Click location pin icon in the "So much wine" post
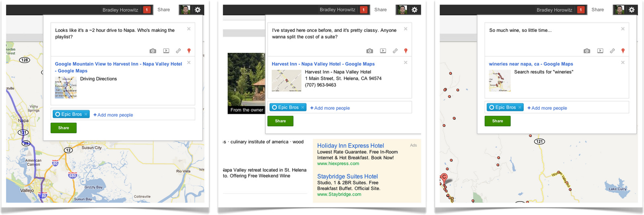The height and width of the screenshot is (215, 644). point(623,51)
